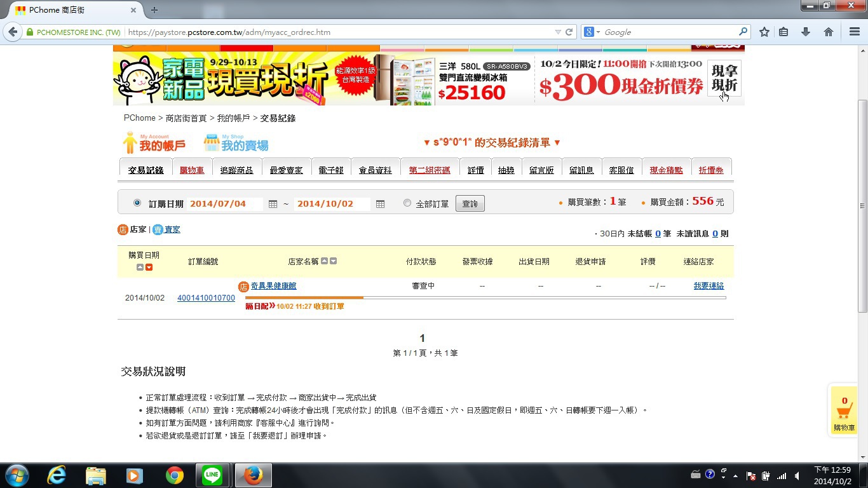
Task: Sort purchase date ascending with gray up arrow
Action: pyautogui.click(x=140, y=268)
